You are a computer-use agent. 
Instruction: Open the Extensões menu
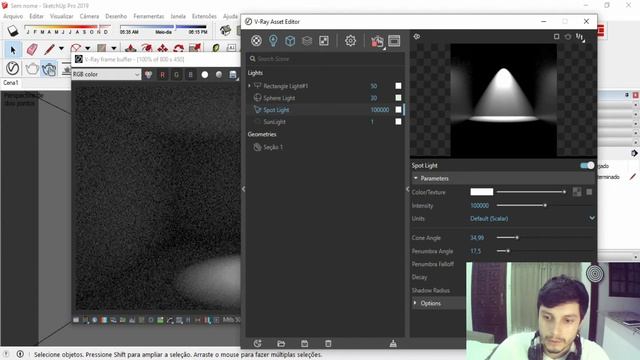[x=204, y=16]
